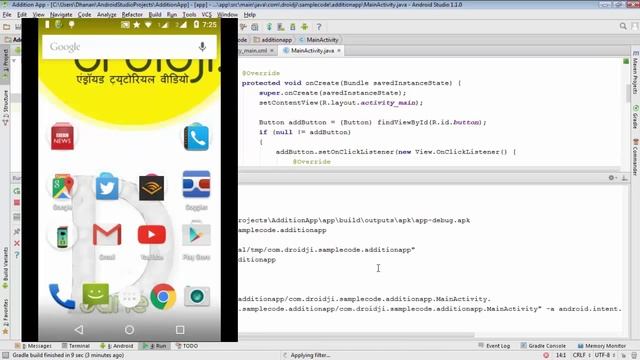This screenshot has width=640, height=360.
Task: Open the VCS menu
Action: [x=207, y=14]
